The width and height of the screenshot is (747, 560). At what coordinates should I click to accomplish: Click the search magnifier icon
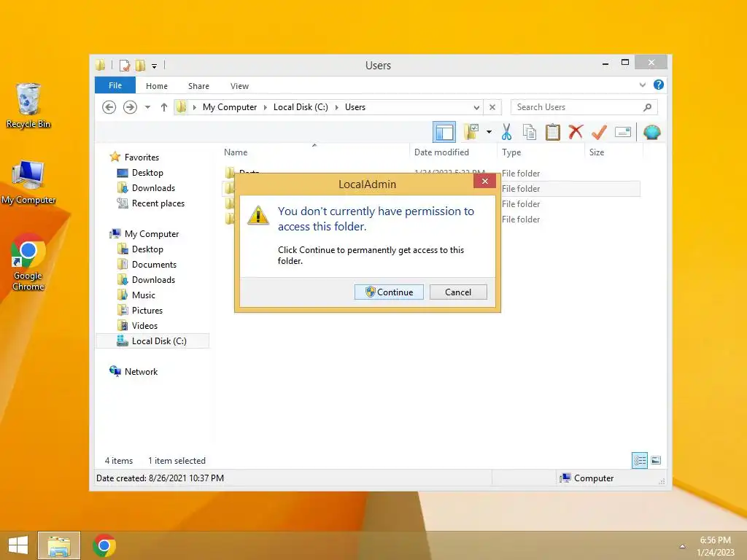(647, 107)
